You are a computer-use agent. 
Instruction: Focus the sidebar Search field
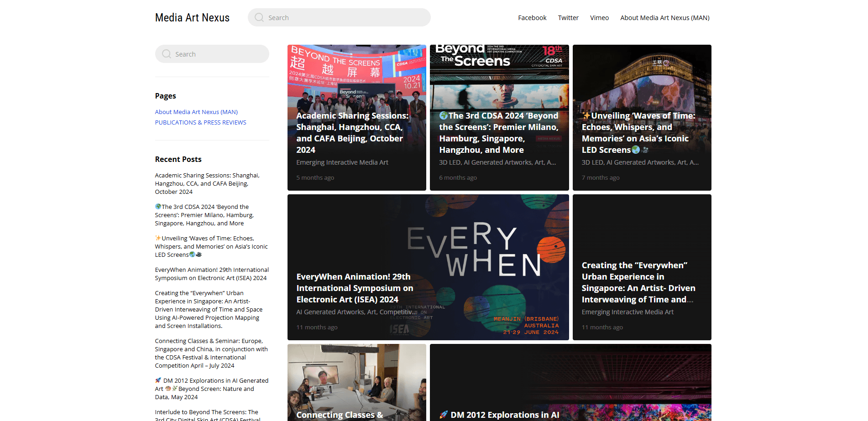click(212, 54)
